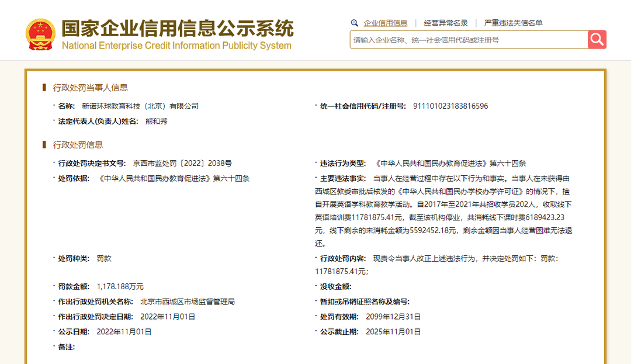The height and width of the screenshot is (364, 631).
Task: Click the 暂扣或吊销证照名称及编号 label
Action: (365, 301)
